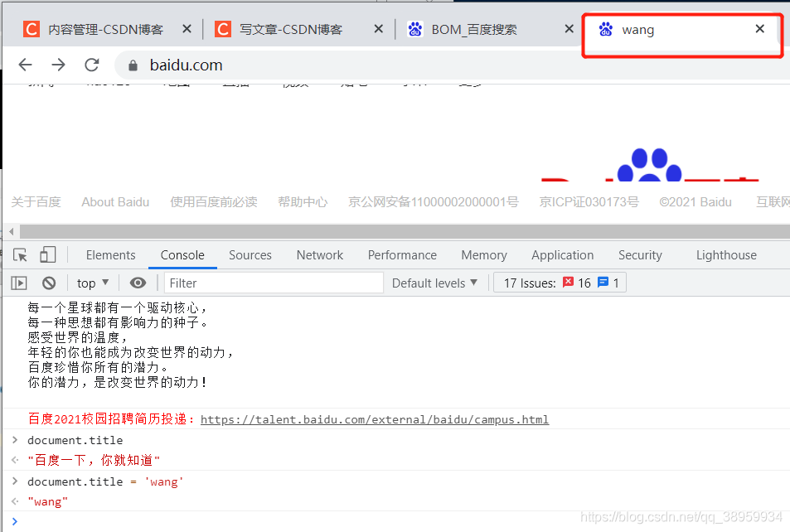Viewport: 790px width, 532px height.
Task: Click the Baidu paw favicon on wang tab
Action: 606,29
